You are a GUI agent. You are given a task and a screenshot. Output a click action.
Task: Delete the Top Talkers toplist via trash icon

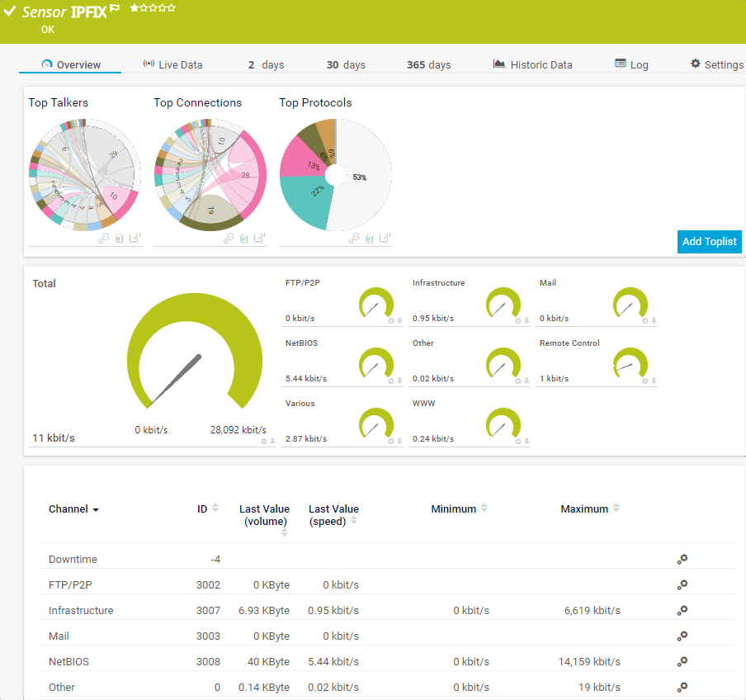pos(119,238)
